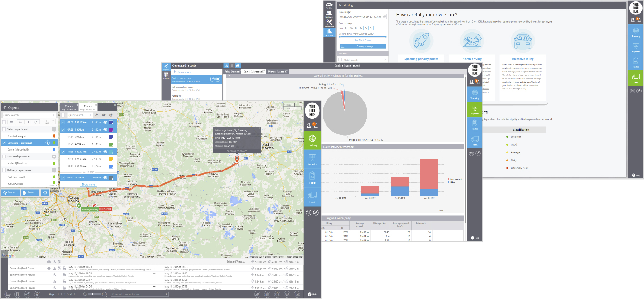Open share icon in bottom toolbar
644x299 pixels.
[27, 294]
